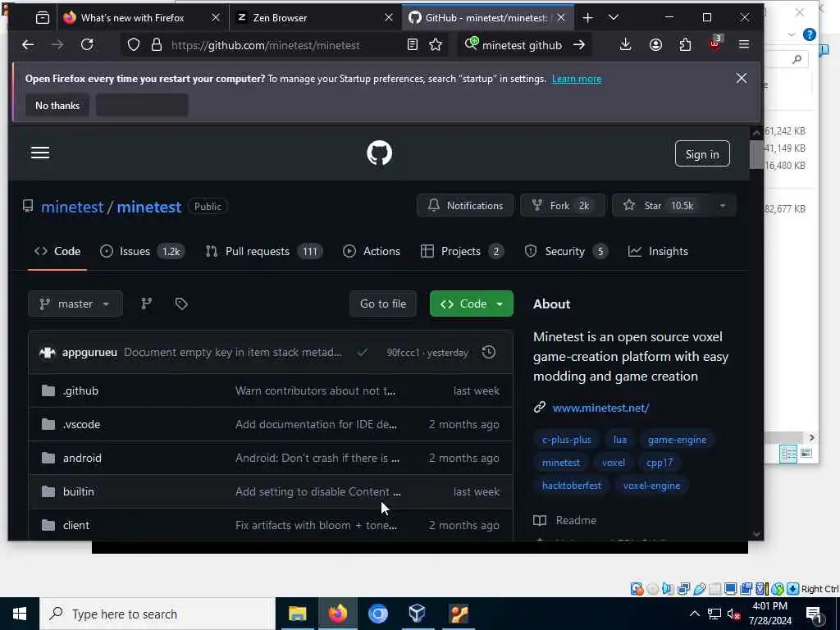Select the hacktoberfest topic tag
The image size is (840, 630).
[x=571, y=486]
